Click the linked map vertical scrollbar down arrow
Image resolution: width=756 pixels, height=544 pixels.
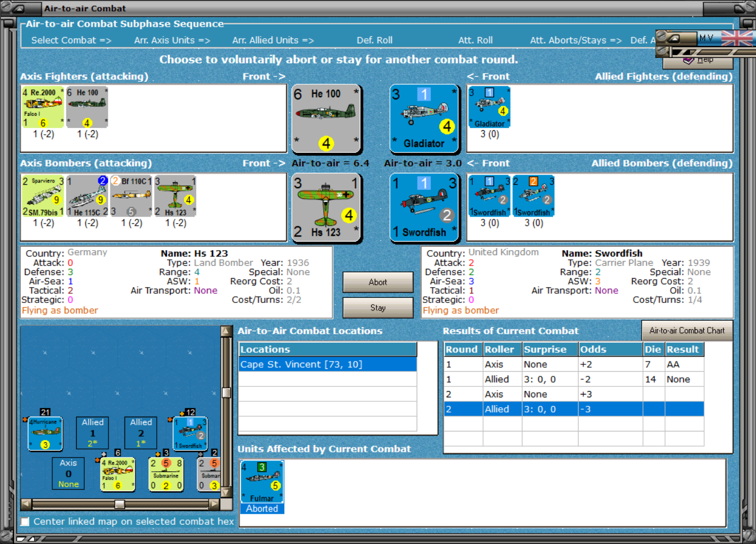pos(226,492)
